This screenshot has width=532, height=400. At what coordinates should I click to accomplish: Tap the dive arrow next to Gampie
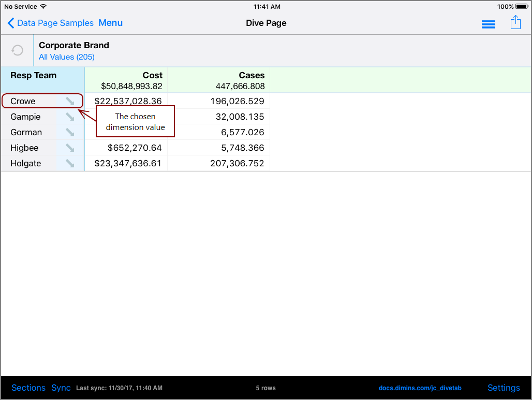tap(70, 117)
